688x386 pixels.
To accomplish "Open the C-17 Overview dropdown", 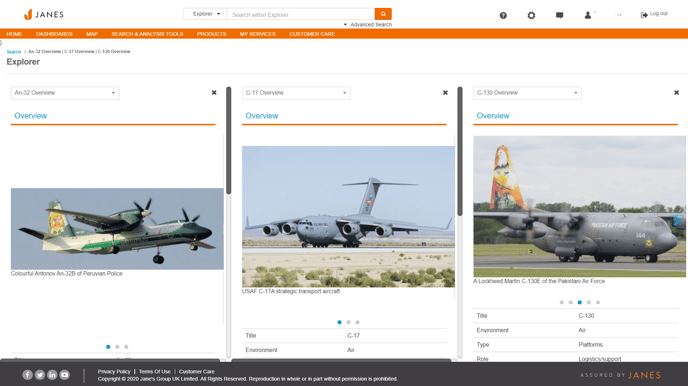I will pyautogui.click(x=296, y=93).
